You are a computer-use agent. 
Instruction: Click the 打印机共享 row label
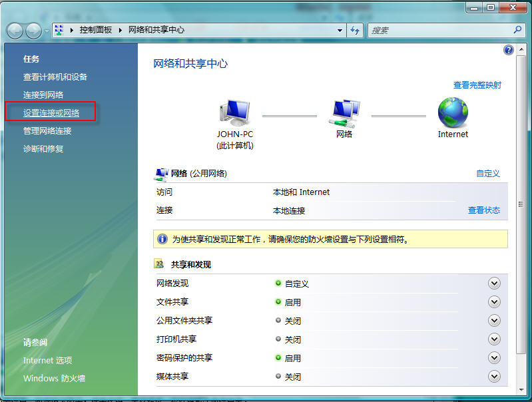click(x=176, y=339)
